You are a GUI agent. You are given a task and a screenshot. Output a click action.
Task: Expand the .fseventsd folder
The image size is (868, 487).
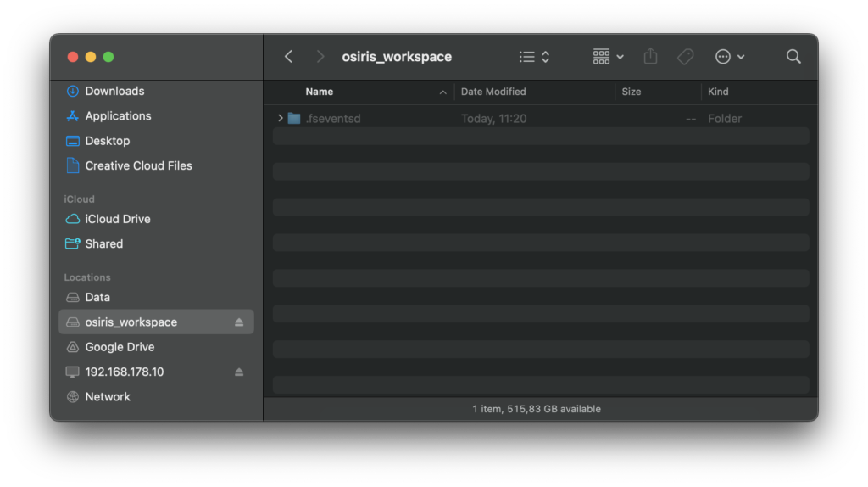281,119
